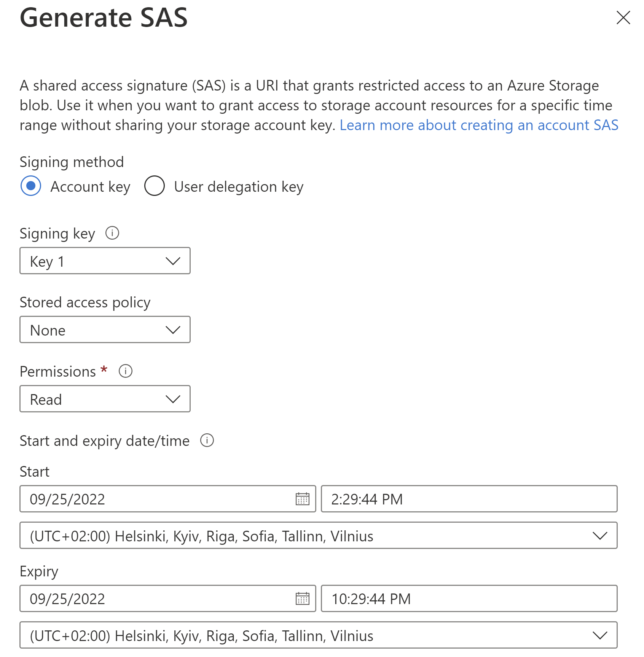Select the User delegation key radio button
The width and height of the screenshot is (644, 657).
pos(155,186)
